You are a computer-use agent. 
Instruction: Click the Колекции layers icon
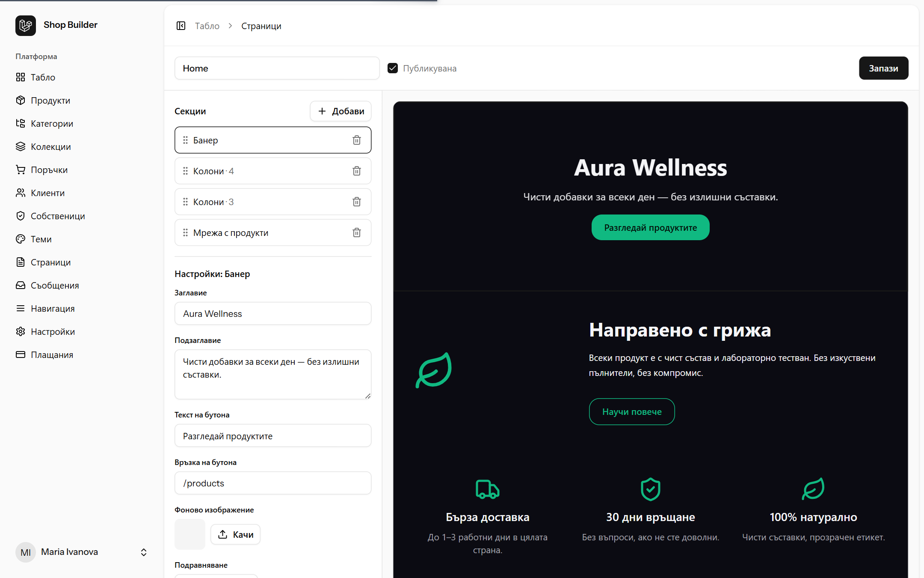pos(21,146)
